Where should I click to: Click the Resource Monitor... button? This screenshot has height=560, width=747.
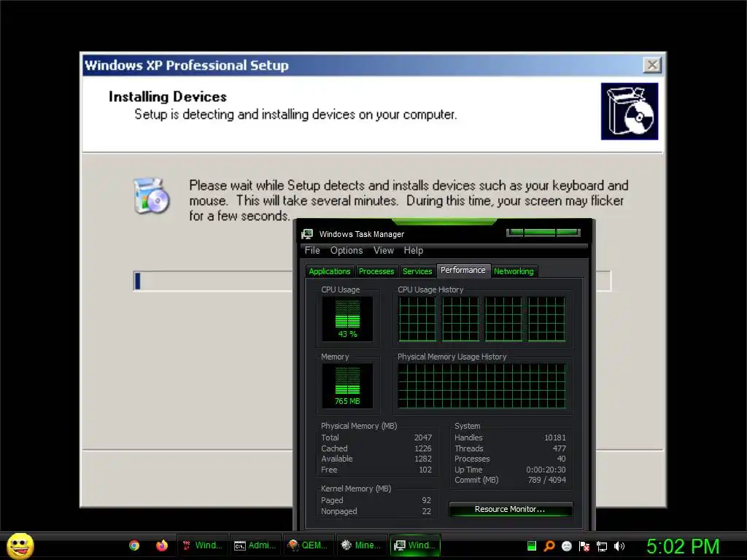(x=510, y=510)
